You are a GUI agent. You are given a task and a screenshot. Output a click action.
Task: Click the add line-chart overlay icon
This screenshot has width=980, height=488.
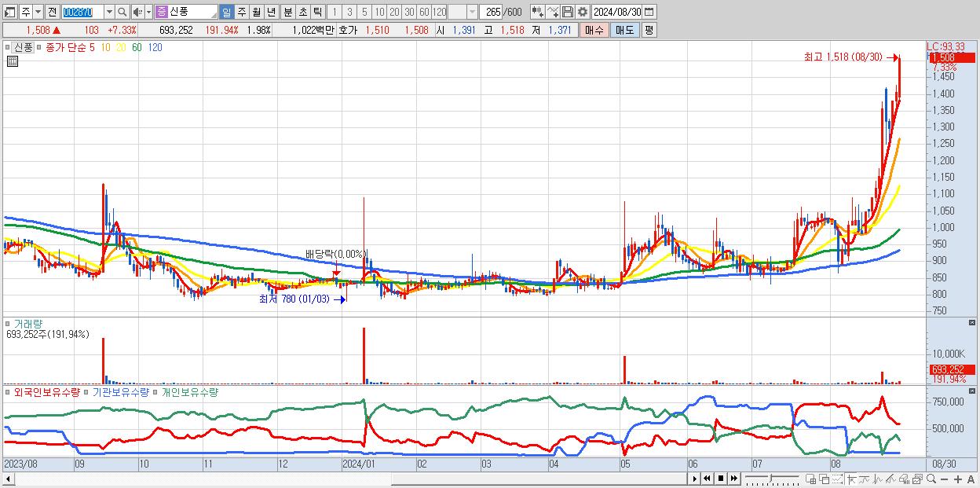[553, 12]
